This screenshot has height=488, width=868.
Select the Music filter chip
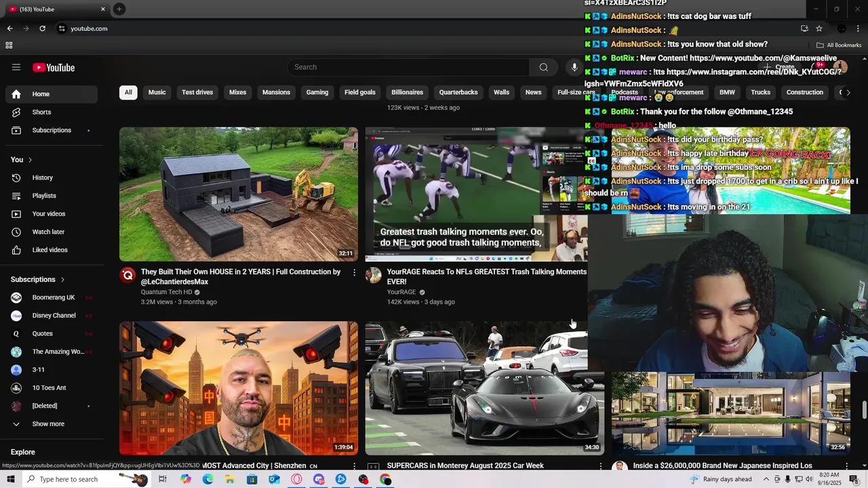(157, 92)
